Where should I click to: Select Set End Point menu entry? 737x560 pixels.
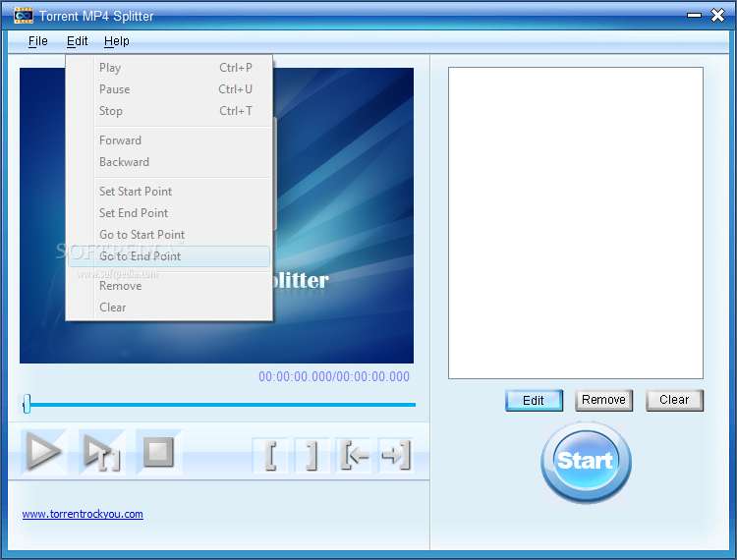pyautogui.click(x=169, y=213)
